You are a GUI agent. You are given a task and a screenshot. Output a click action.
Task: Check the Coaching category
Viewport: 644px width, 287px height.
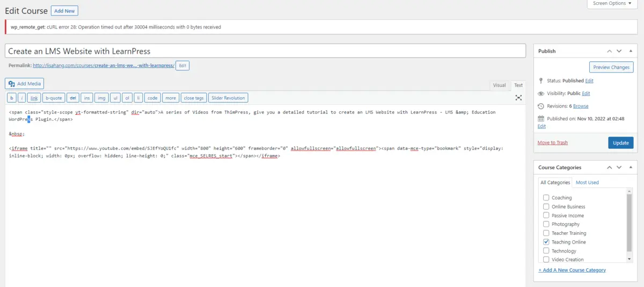pyautogui.click(x=546, y=198)
